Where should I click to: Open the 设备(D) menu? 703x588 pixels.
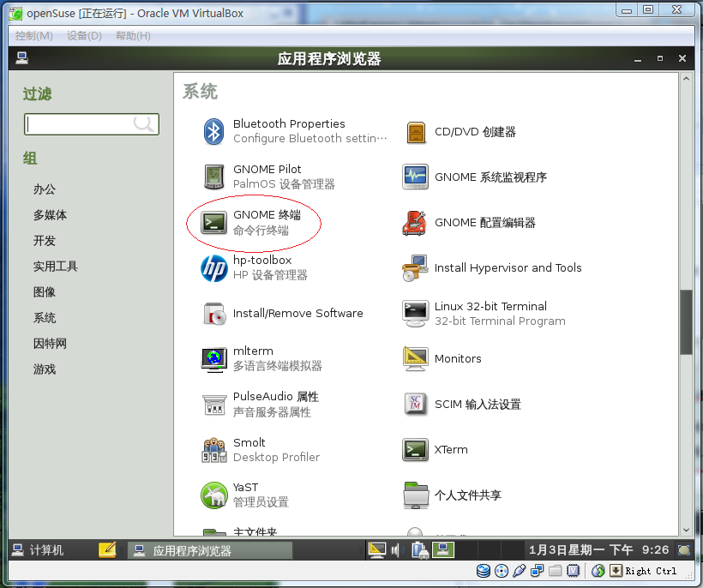84,36
